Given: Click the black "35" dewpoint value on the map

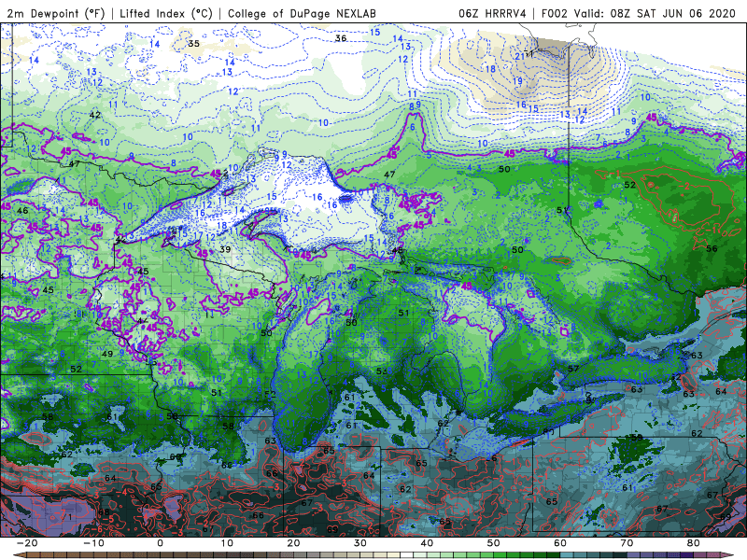Looking at the screenshot, I should click(x=193, y=43).
